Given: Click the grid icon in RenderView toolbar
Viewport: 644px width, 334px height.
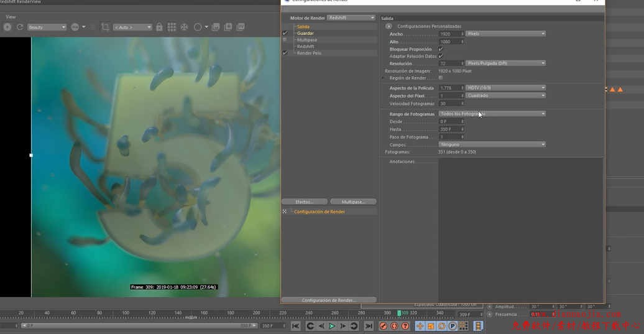Looking at the screenshot, I should [172, 27].
